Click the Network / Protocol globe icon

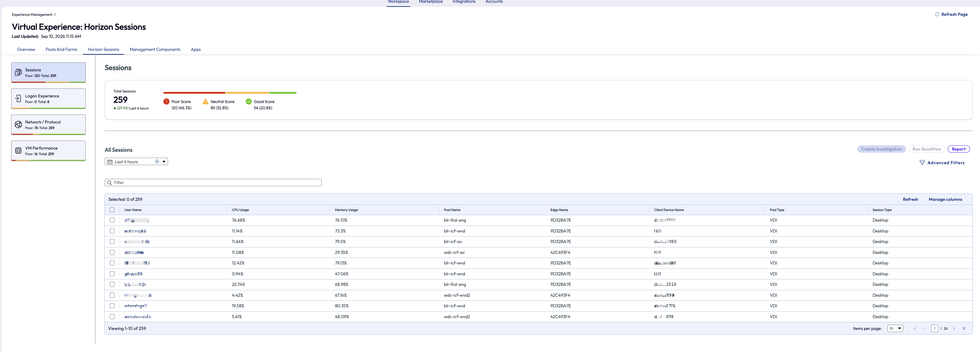point(18,125)
